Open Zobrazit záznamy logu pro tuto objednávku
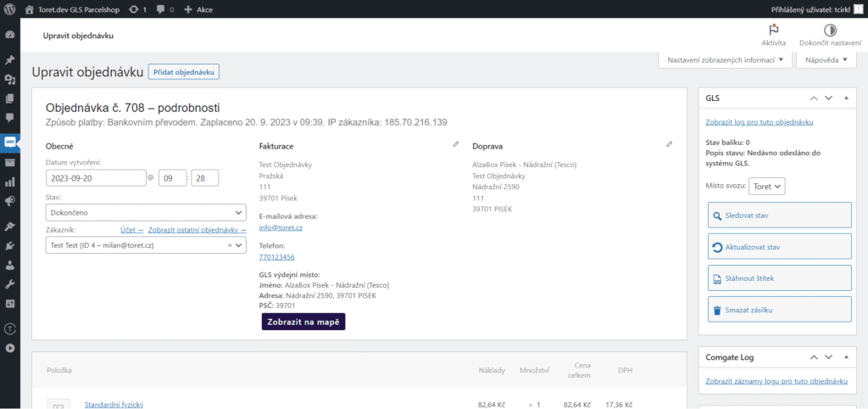Image resolution: width=868 pixels, height=409 pixels. [x=776, y=382]
